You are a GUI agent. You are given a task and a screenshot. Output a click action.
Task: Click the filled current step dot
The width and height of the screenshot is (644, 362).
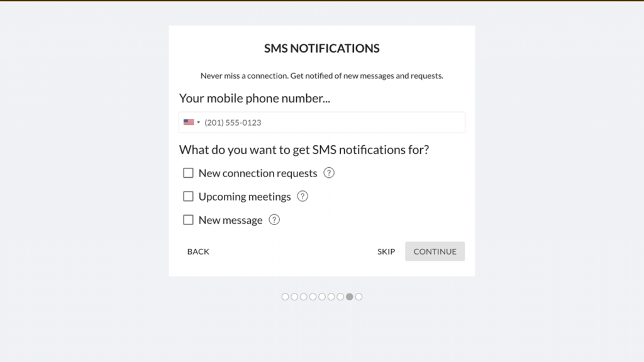coord(350,297)
